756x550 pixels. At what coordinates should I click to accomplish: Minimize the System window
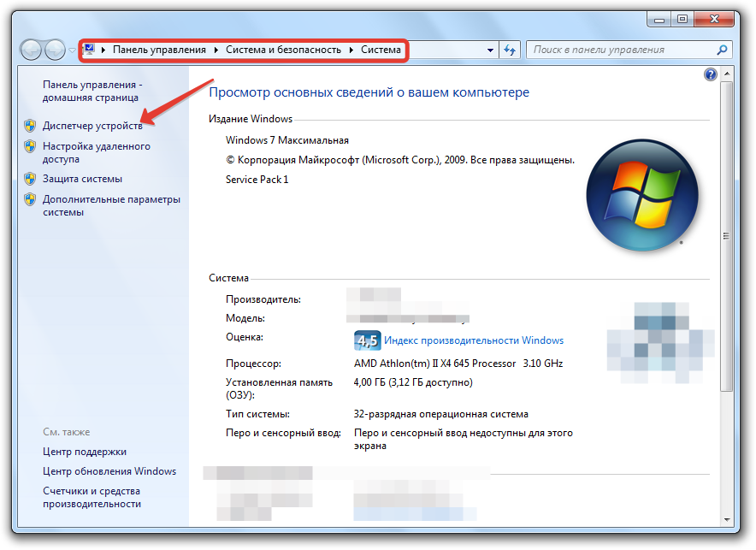[x=659, y=20]
